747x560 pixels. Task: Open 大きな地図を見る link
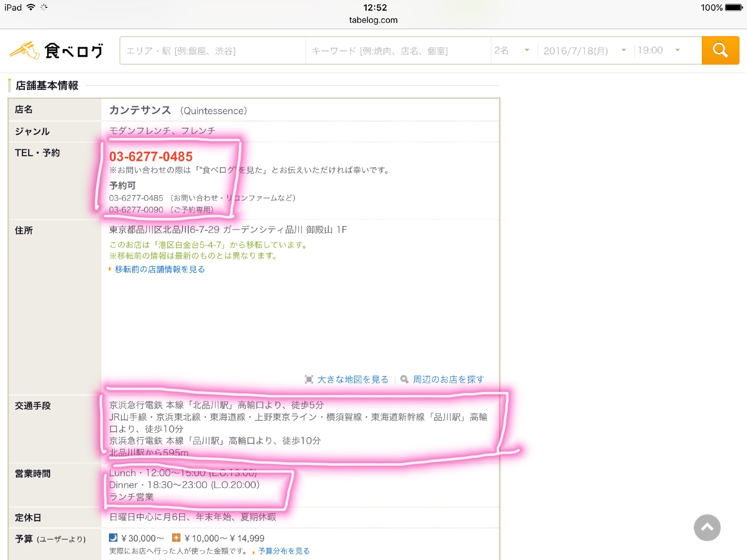click(x=353, y=379)
